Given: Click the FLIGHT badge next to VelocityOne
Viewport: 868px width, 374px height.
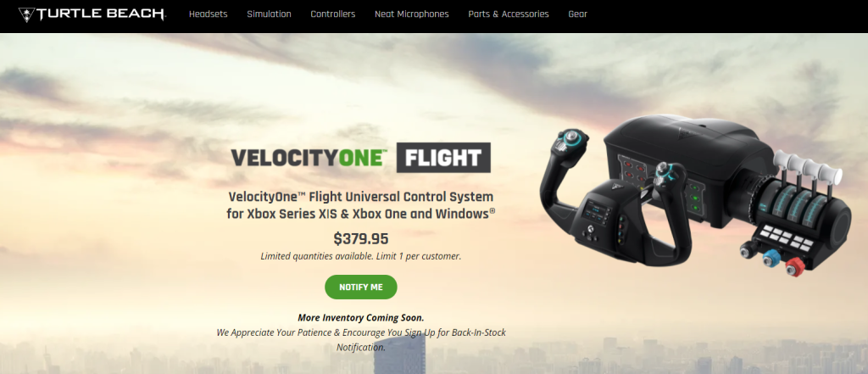Looking at the screenshot, I should pos(443,158).
